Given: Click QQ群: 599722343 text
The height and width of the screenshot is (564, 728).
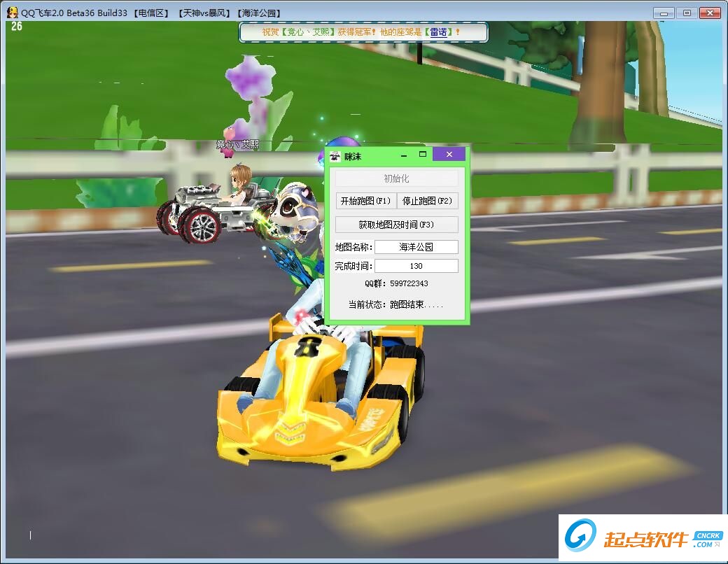Looking at the screenshot, I should pyautogui.click(x=396, y=283).
